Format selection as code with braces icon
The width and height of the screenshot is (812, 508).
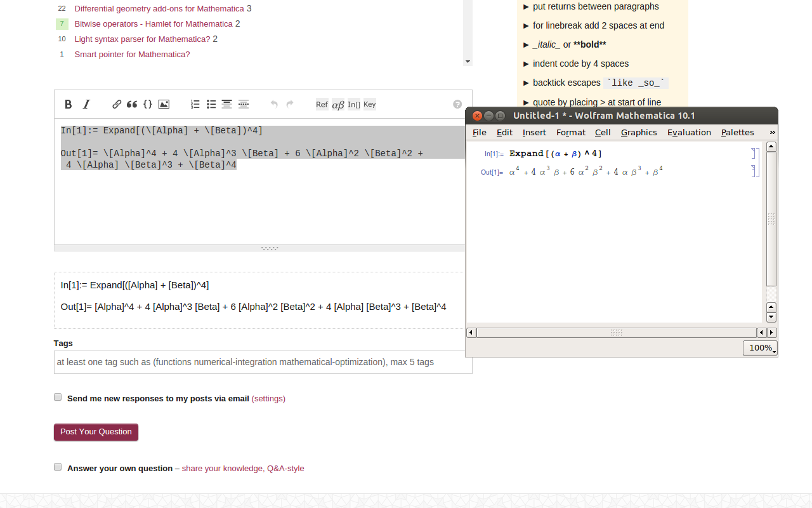pos(148,104)
